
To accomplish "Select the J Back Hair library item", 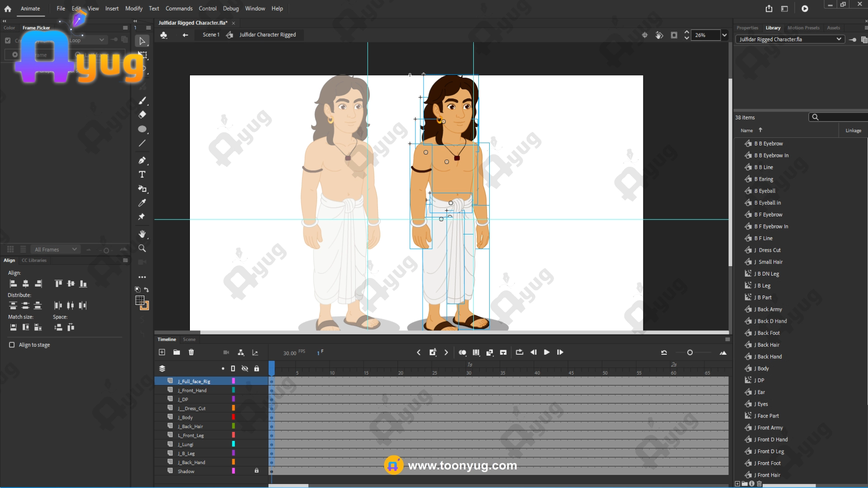I will click(x=768, y=345).
